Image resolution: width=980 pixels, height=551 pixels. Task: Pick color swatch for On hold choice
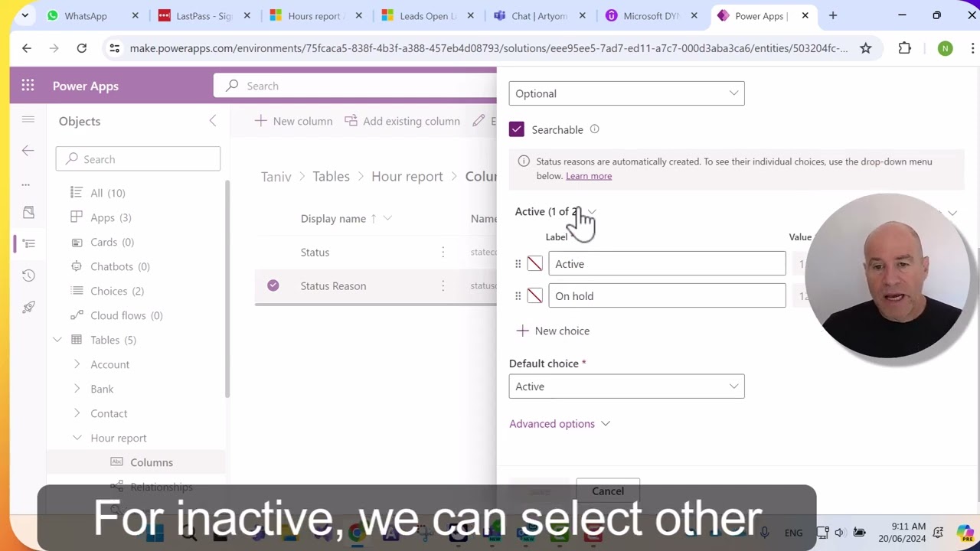tap(535, 296)
